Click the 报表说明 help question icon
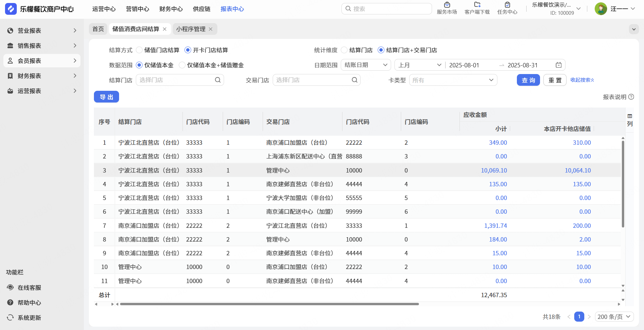 click(x=631, y=97)
